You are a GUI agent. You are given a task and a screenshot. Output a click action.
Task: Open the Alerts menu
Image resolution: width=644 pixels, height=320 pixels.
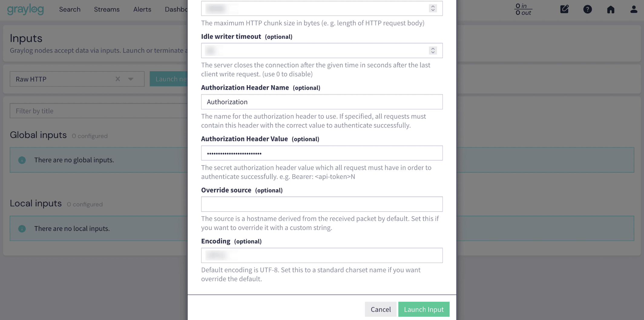coord(142,9)
